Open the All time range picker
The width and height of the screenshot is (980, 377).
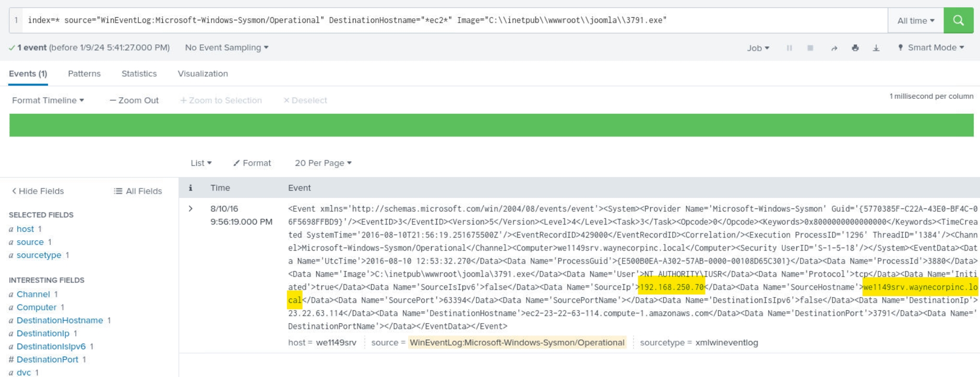click(x=915, y=20)
